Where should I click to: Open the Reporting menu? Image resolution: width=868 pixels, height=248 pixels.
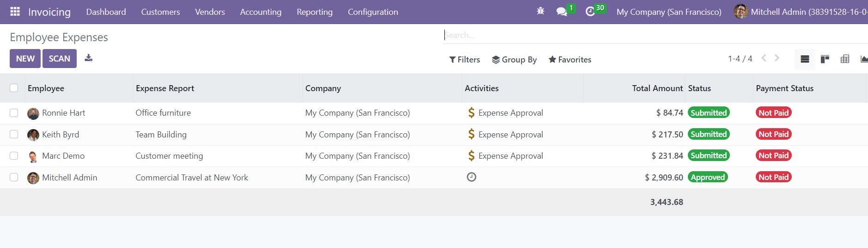click(x=315, y=12)
